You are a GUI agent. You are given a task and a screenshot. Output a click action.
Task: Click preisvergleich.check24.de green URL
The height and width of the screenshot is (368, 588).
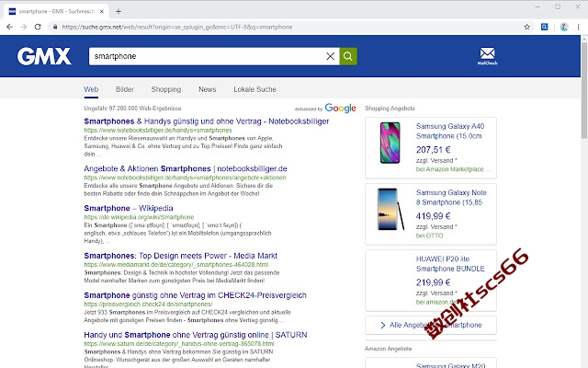pos(148,305)
